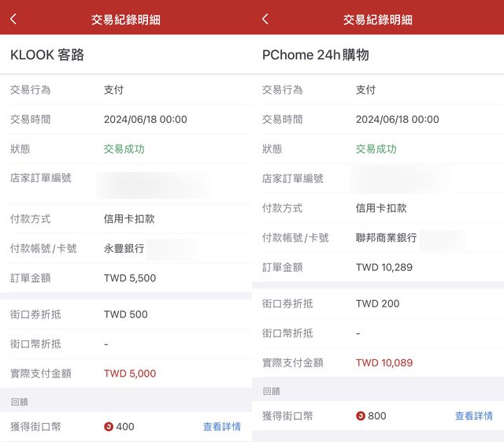The image size is (504, 442).
Task: Click 交易成功 status in KLOOK transaction
Action: 124,149
